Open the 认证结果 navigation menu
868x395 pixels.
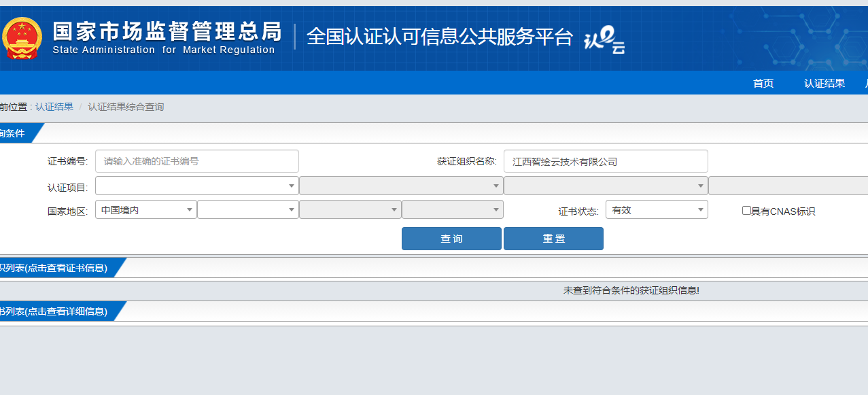tap(824, 83)
